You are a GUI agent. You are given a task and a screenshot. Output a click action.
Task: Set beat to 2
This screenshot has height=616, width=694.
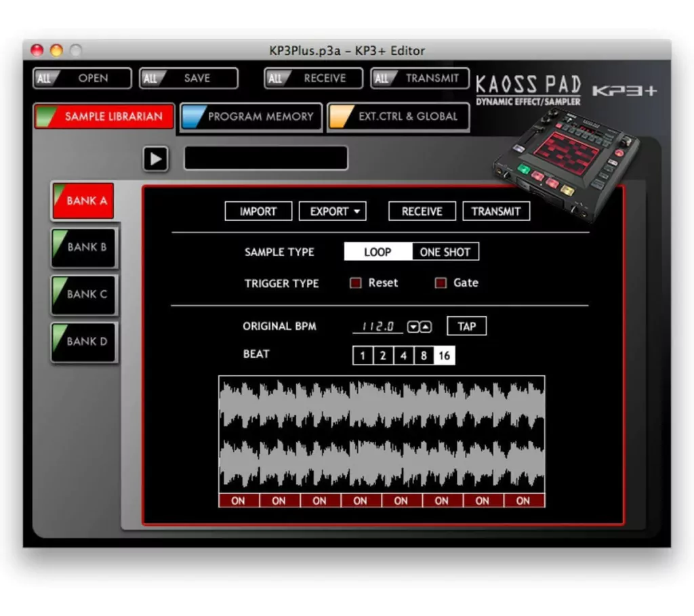click(384, 355)
